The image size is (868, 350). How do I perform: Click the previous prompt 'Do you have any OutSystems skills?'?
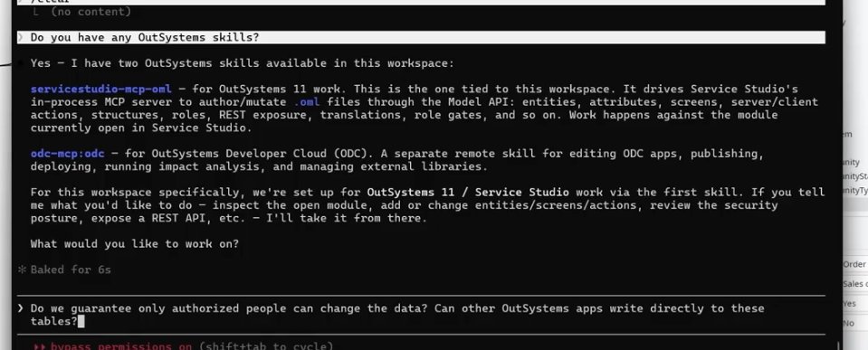(x=421, y=38)
